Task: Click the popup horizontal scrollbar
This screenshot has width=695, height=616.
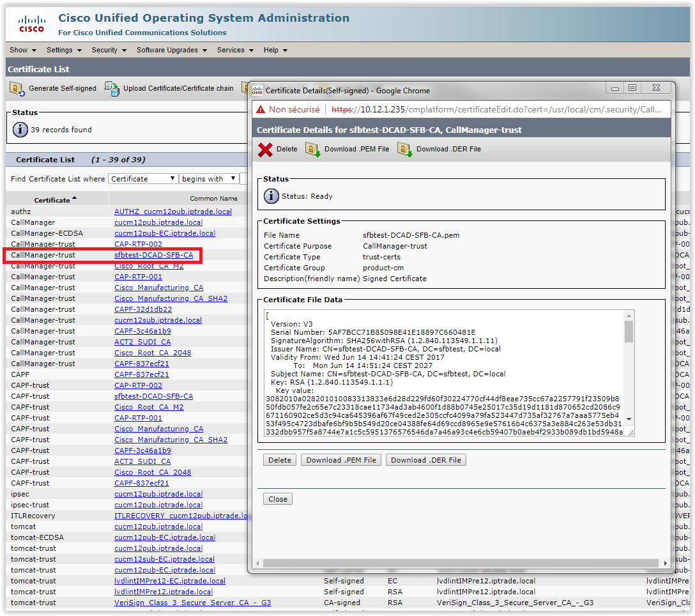Action: click(x=461, y=563)
